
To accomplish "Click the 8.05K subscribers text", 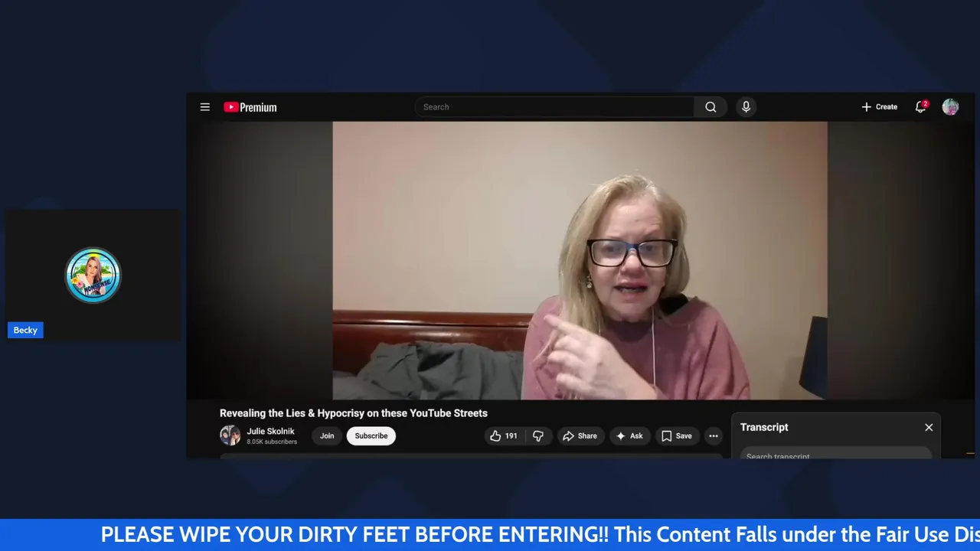I will pos(272,442).
